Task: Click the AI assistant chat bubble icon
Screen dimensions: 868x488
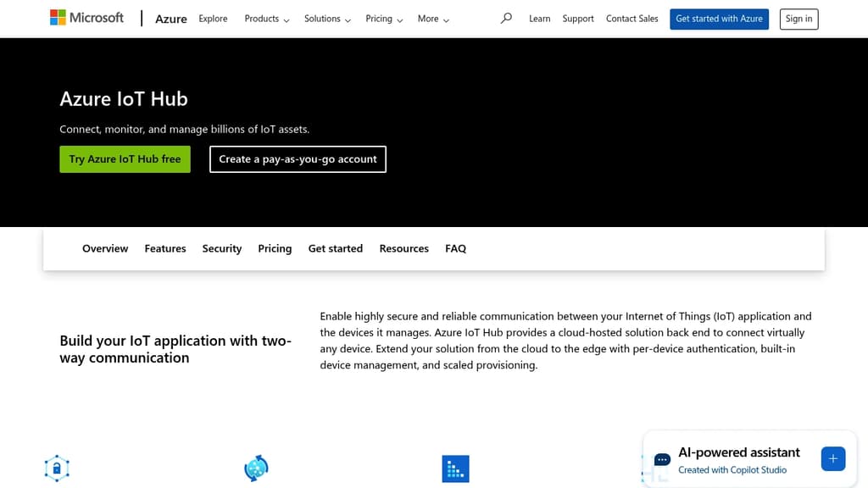Action: [x=662, y=460]
